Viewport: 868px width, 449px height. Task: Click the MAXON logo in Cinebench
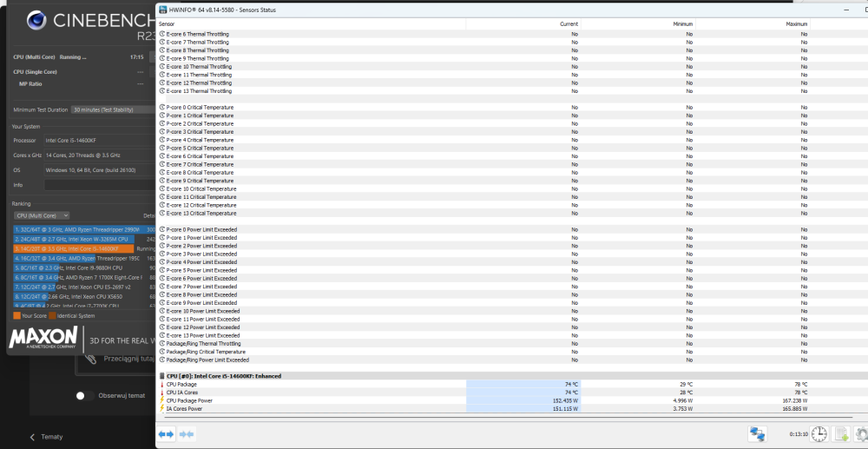(43, 337)
